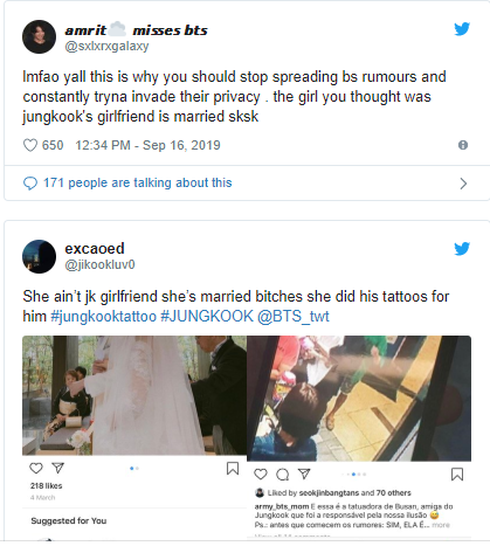
Task: Open '171 people are talking about this'
Action: click(x=138, y=183)
